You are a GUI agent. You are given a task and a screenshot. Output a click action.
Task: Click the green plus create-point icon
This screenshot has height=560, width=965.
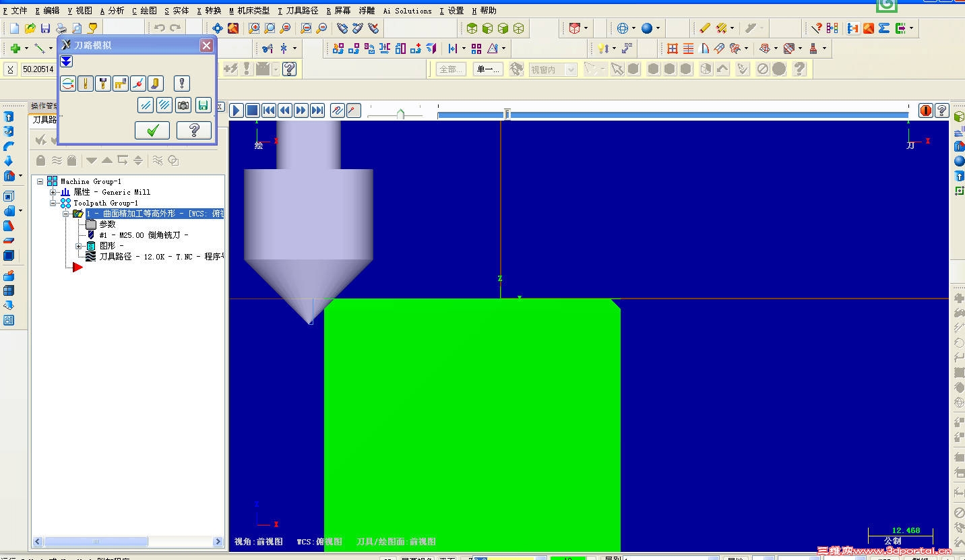point(15,49)
